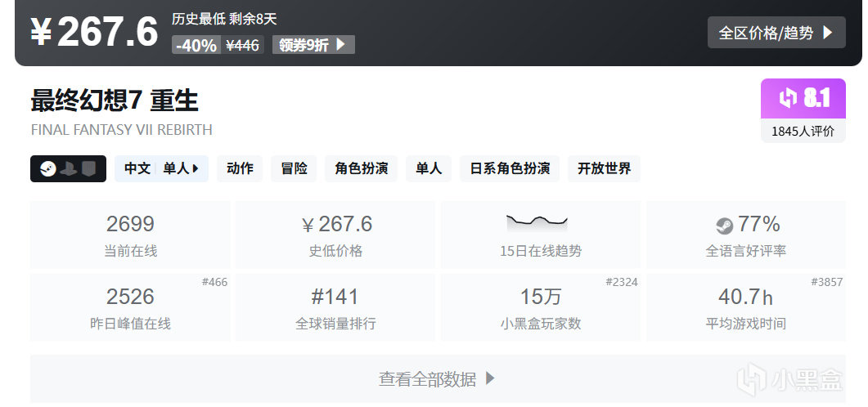Click the FINAL FANTASY VII REBIRTH subtitle

coord(121,130)
